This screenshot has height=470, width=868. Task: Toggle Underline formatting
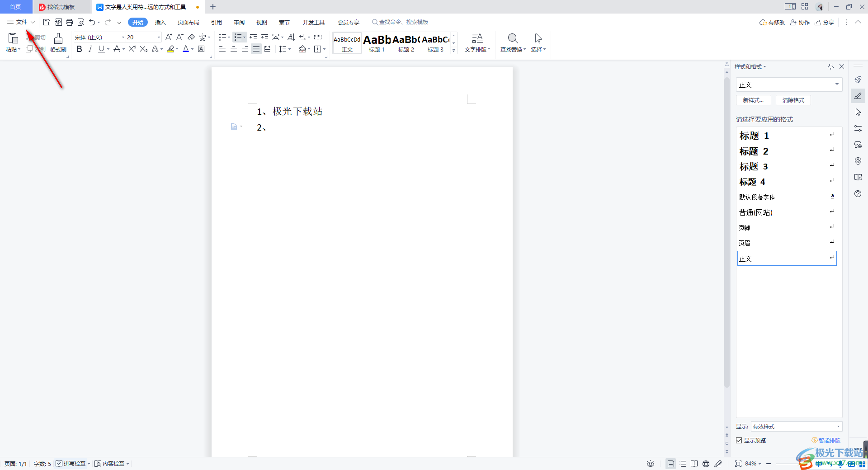pyautogui.click(x=101, y=49)
